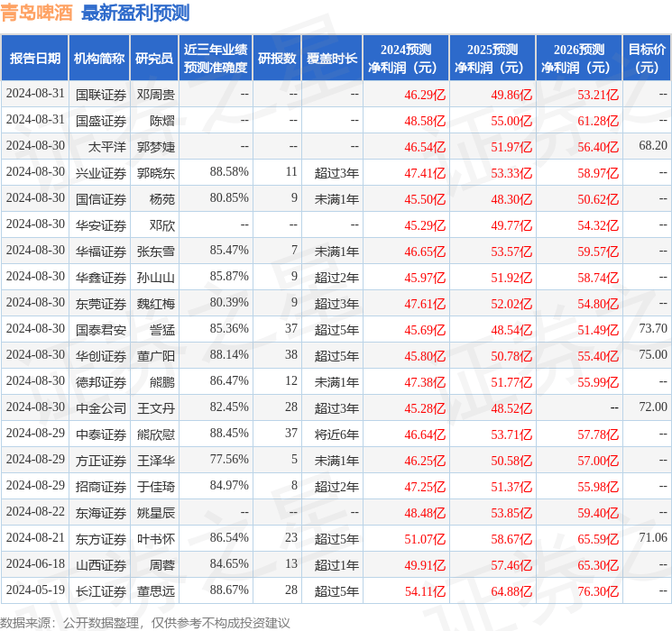Click researcher name 张东雪

155,251
